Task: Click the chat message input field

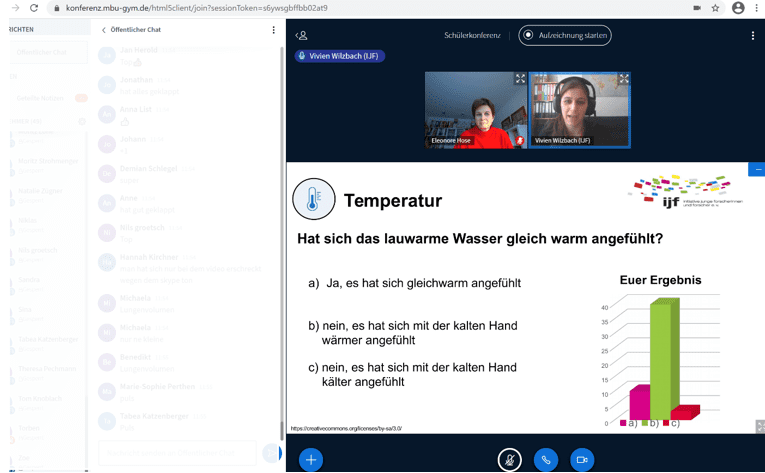Action: [x=177, y=453]
